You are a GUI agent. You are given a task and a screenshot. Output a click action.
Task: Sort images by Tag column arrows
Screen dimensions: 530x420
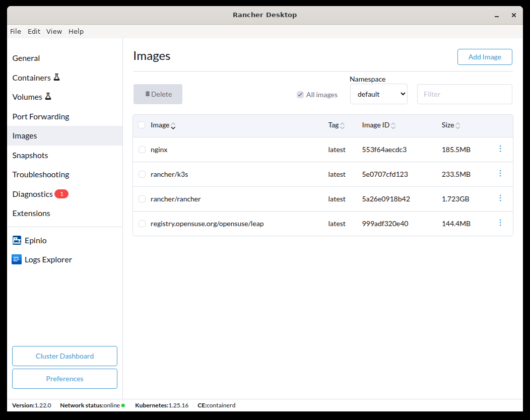(x=343, y=125)
